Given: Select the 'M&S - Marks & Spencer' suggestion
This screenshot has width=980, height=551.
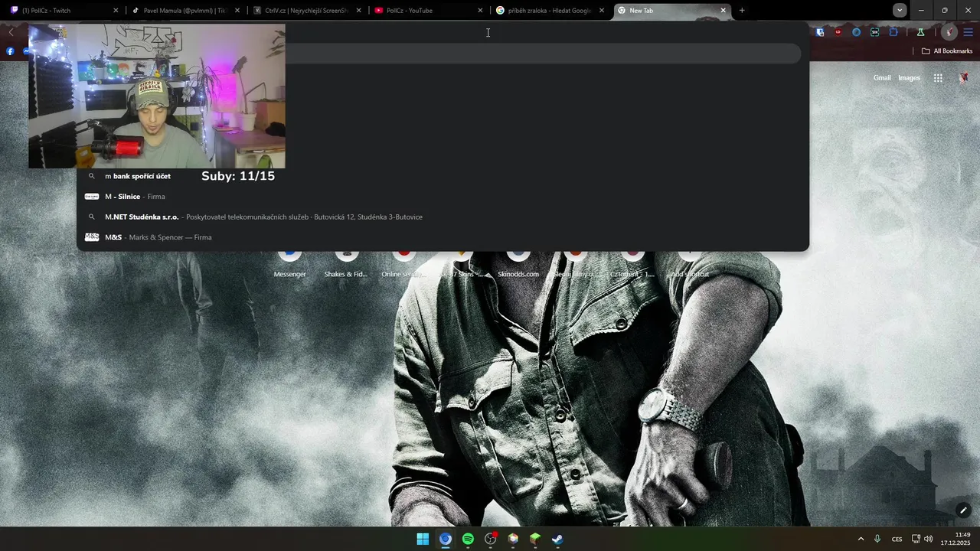Looking at the screenshot, I should coord(443,237).
